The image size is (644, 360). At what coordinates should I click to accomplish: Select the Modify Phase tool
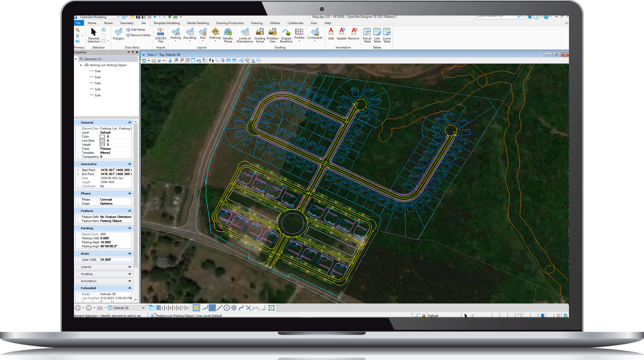pyautogui.click(x=228, y=35)
